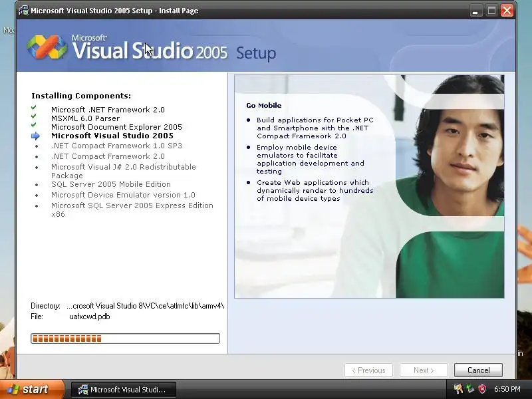Click the green checkmark beside Document Explorer 2005

pyautogui.click(x=34, y=125)
